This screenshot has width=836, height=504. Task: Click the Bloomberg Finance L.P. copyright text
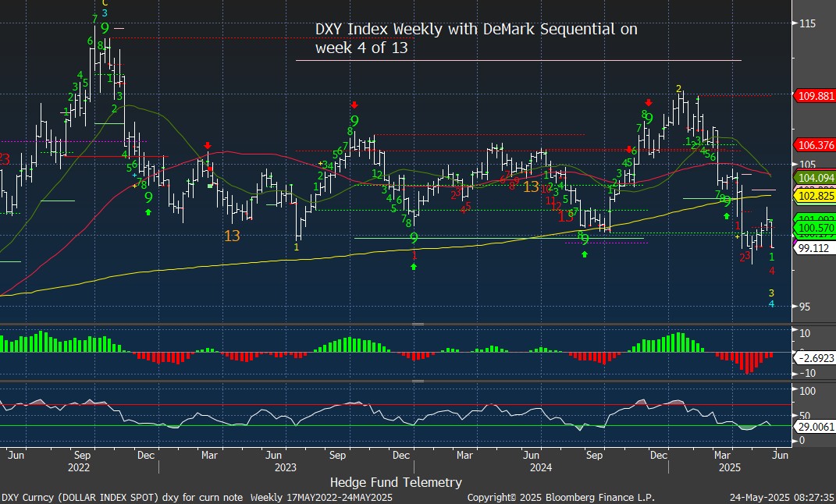pyautogui.click(x=561, y=498)
